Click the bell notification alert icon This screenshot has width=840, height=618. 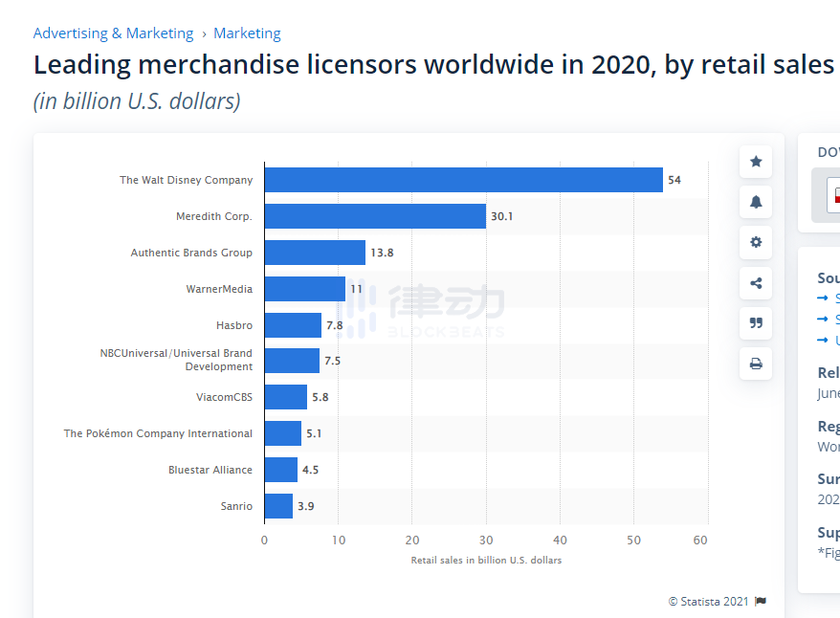[756, 202]
